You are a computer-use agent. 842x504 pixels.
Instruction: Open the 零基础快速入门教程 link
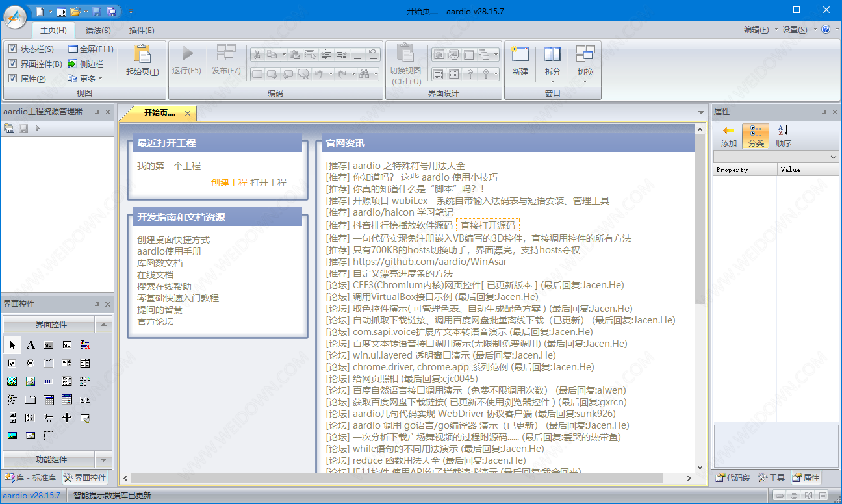pos(178,298)
